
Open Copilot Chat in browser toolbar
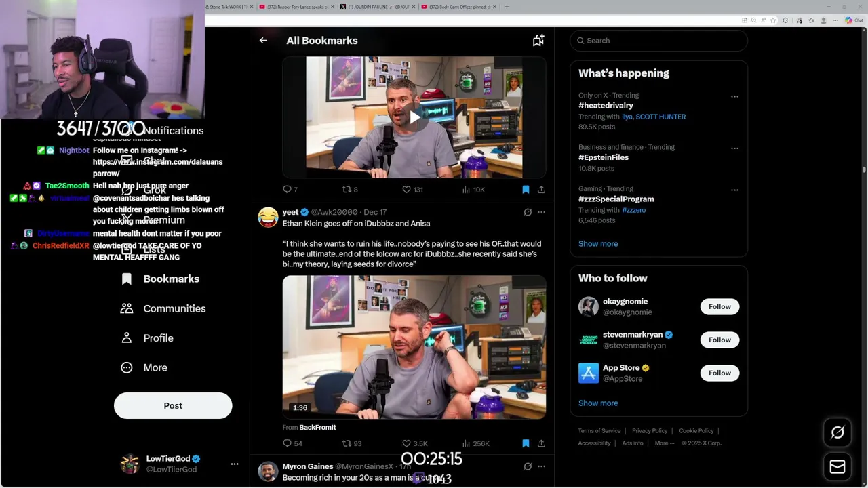[x=854, y=20]
